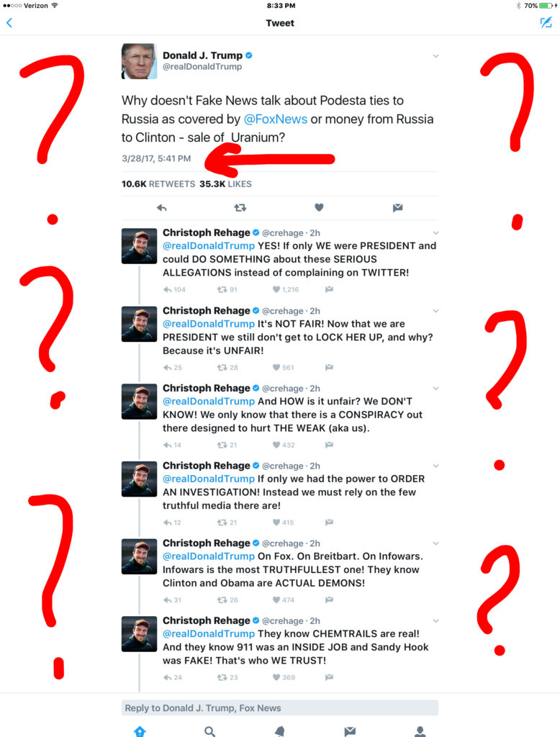Open the @FoxNews mention link

point(276,119)
